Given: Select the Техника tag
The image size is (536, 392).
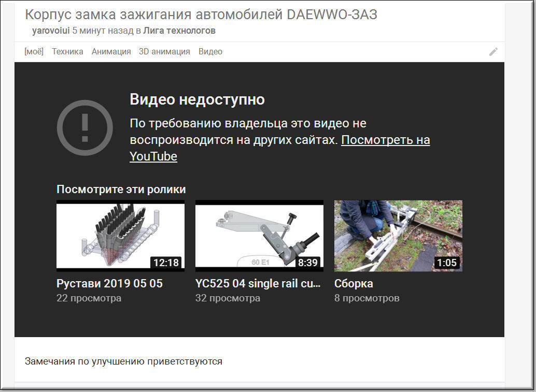Looking at the screenshot, I should (x=67, y=52).
